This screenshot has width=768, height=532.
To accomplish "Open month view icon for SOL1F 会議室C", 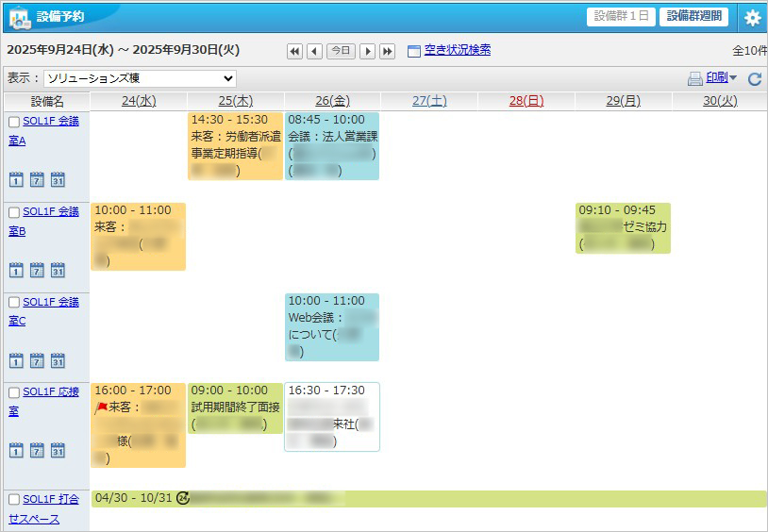I will pos(58,360).
